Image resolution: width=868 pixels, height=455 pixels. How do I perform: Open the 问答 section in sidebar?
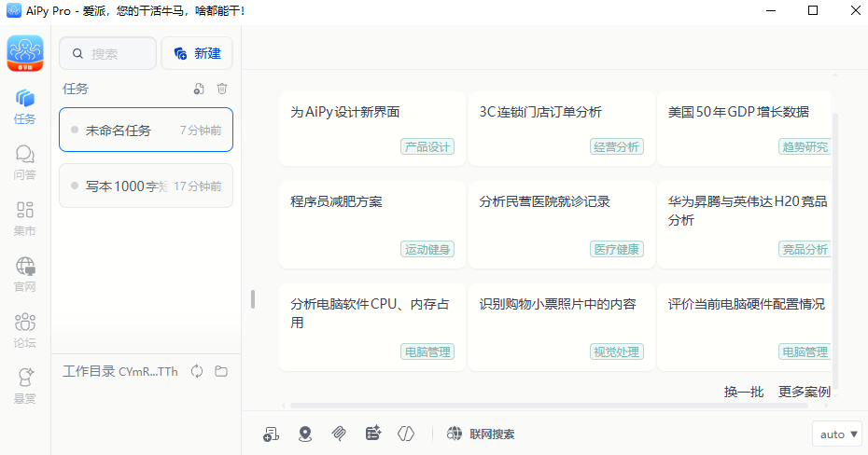click(x=25, y=160)
